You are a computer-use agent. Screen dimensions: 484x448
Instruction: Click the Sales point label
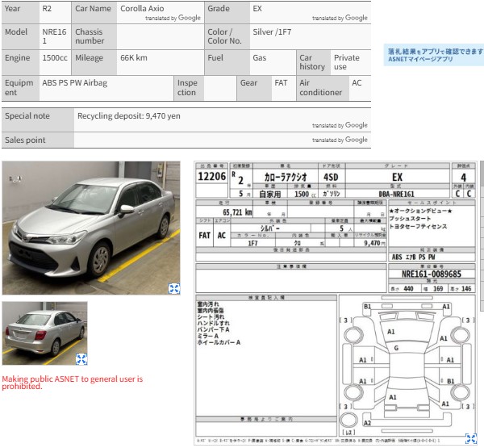[x=25, y=140]
